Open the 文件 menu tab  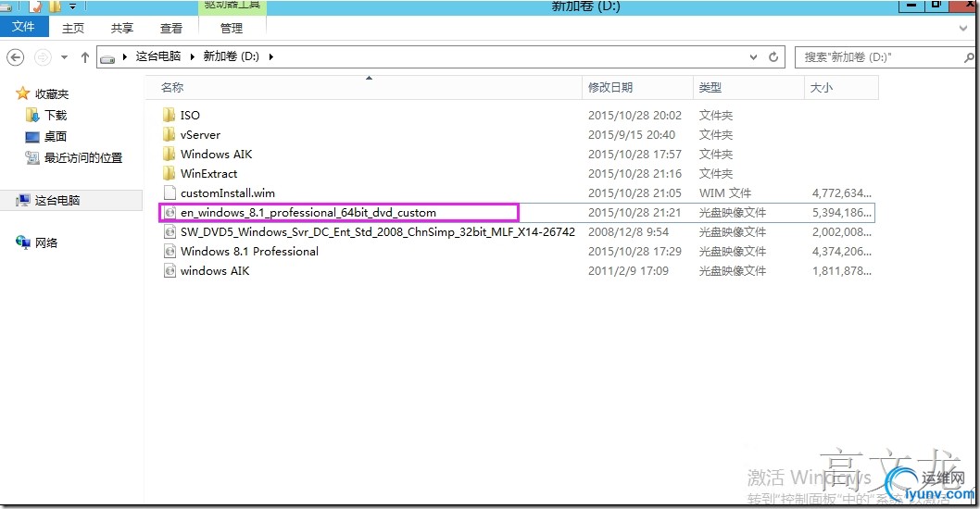pyautogui.click(x=23, y=27)
